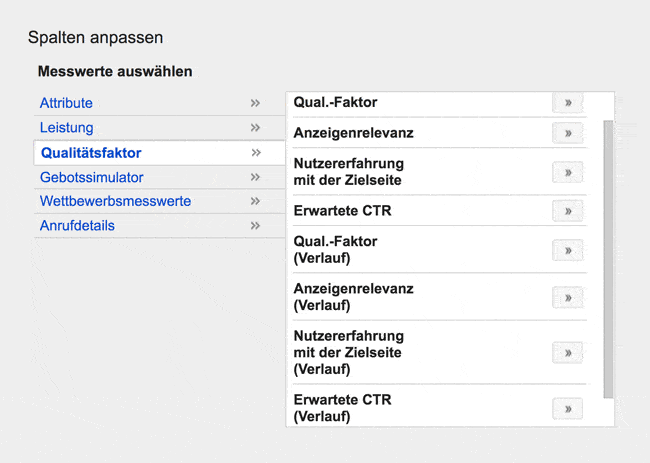Open the Gebotssimulator link
This screenshot has width=650, height=463.
92,177
